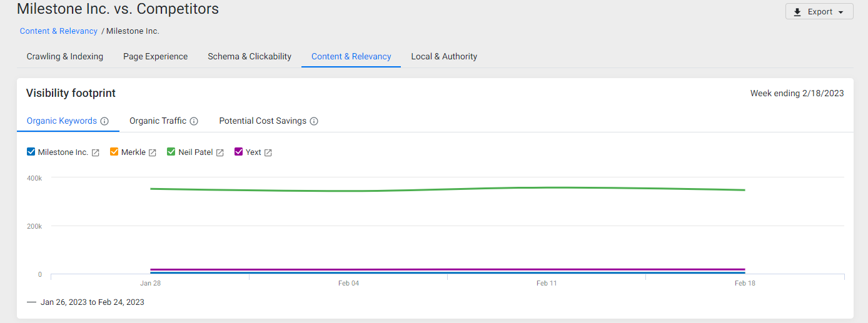Toggle the Neil Patel checkbox
This screenshot has width=868, height=323.
[x=171, y=152]
